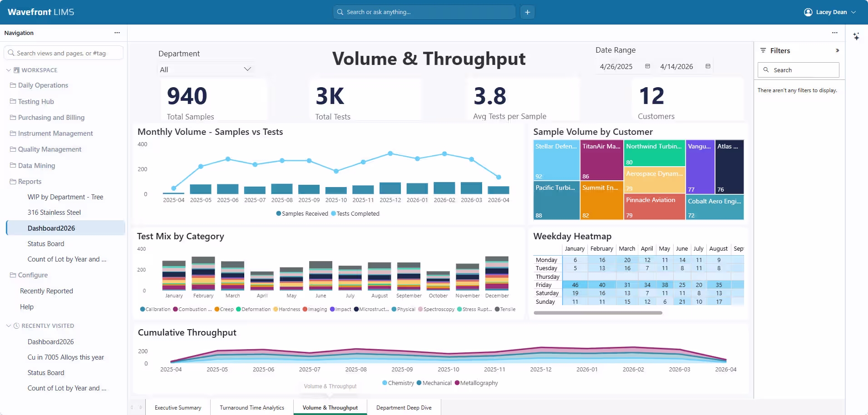Select the Volume & Throughput tab
This screenshot has width=868, height=415.
(330, 408)
